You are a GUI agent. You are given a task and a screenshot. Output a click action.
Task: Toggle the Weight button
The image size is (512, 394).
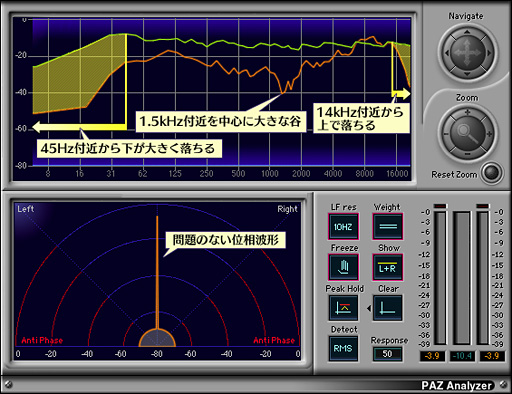388,227
